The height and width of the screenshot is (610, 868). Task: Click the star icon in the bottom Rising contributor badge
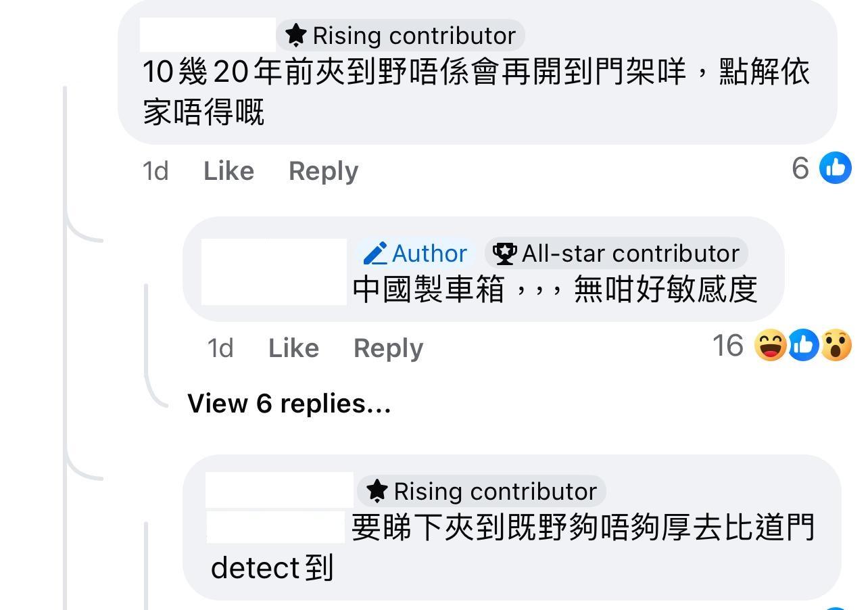coord(377,491)
